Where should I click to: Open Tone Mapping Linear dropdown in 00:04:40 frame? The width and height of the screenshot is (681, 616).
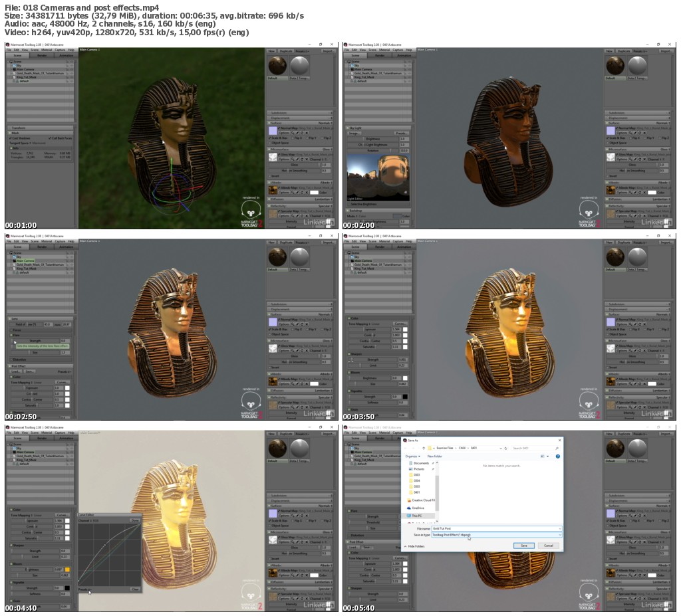[27, 515]
